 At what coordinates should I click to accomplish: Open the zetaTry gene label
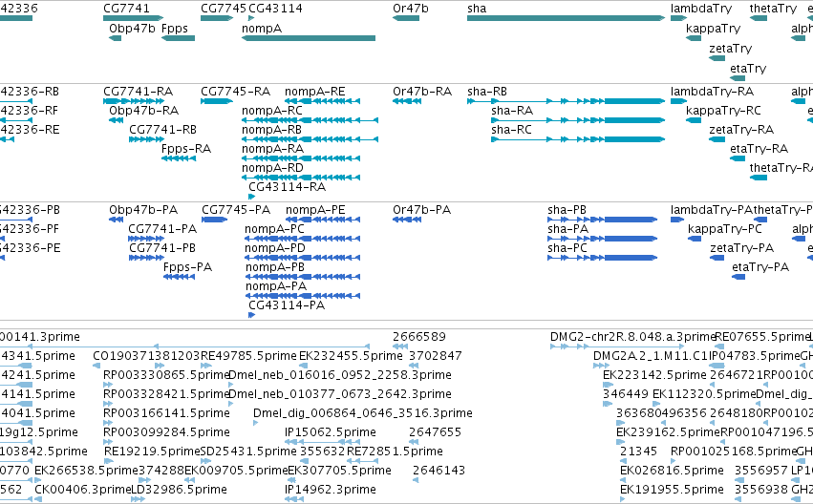click(x=731, y=49)
